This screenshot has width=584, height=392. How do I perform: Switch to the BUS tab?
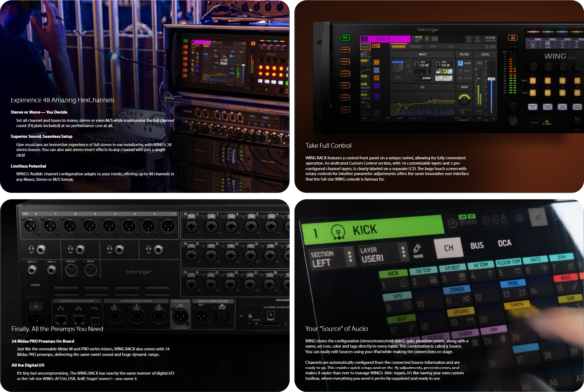coord(477,245)
